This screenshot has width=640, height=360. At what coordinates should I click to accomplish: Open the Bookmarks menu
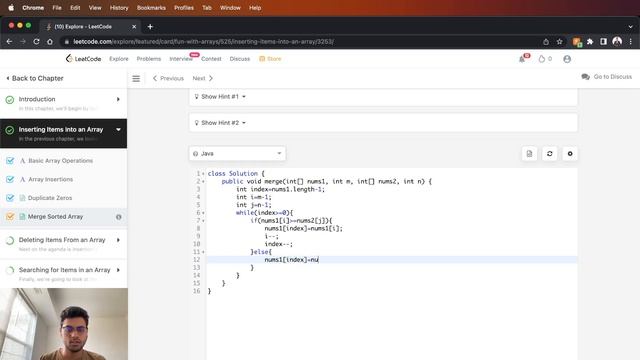[x=151, y=8]
